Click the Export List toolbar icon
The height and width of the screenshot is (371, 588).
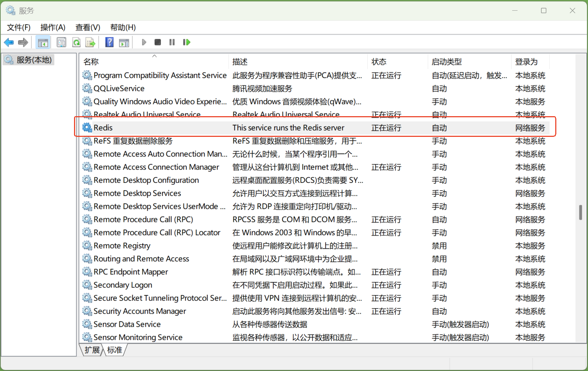click(90, 42)
